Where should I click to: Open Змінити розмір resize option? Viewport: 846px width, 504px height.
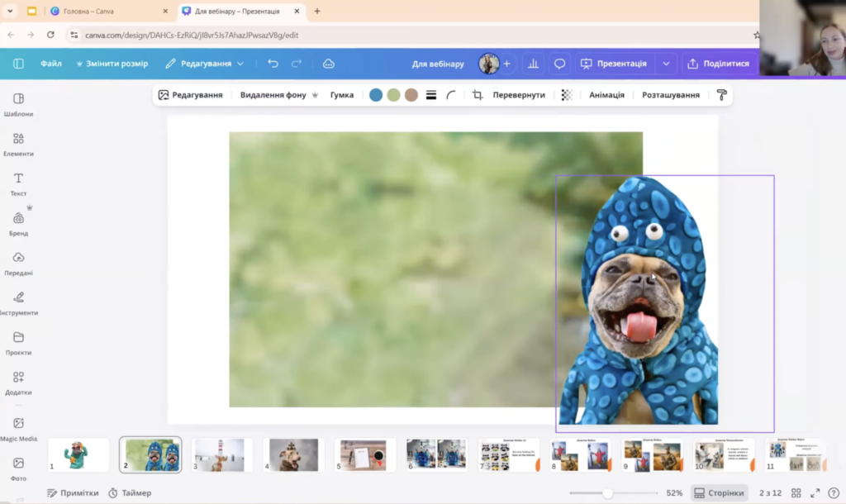tap(112, 64)
